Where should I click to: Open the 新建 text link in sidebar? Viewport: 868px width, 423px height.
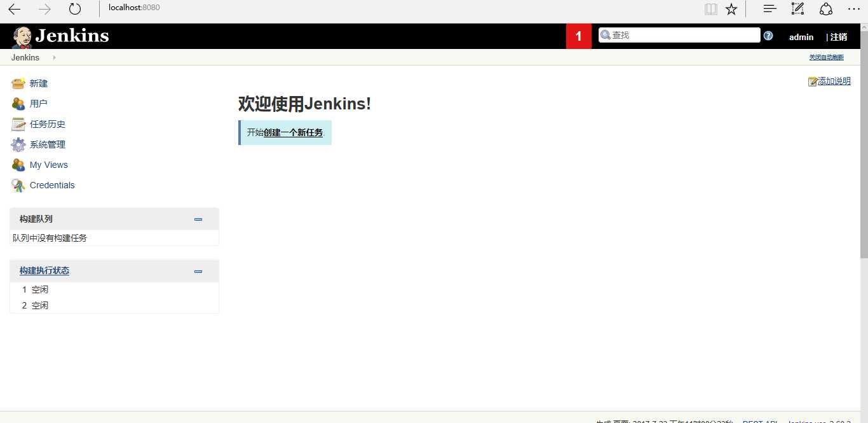(39, 83)
